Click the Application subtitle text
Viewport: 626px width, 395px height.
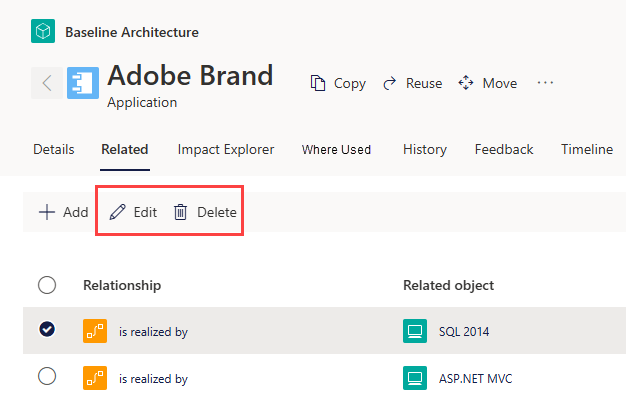coord(142,103)
